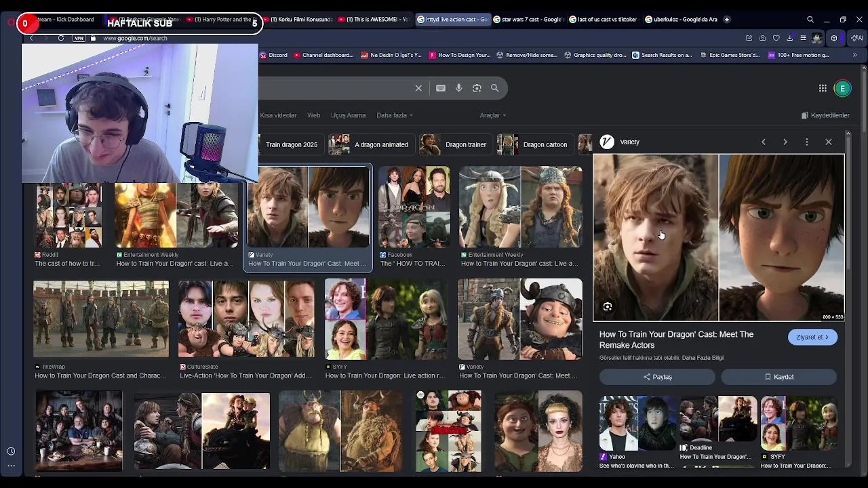Screen dimensions: 868x488
Task: Open the uberkuloz Google tab
Action: point(680,20)
